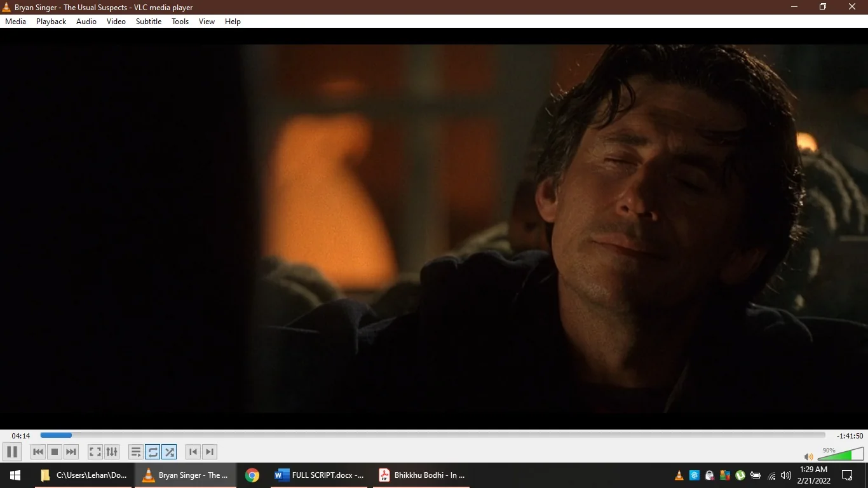Image resolution: width=868 pixels, height=488 pixels.
Task: Switch to Word FULL SCRIPT.docx window
Action: click(319, 475)
